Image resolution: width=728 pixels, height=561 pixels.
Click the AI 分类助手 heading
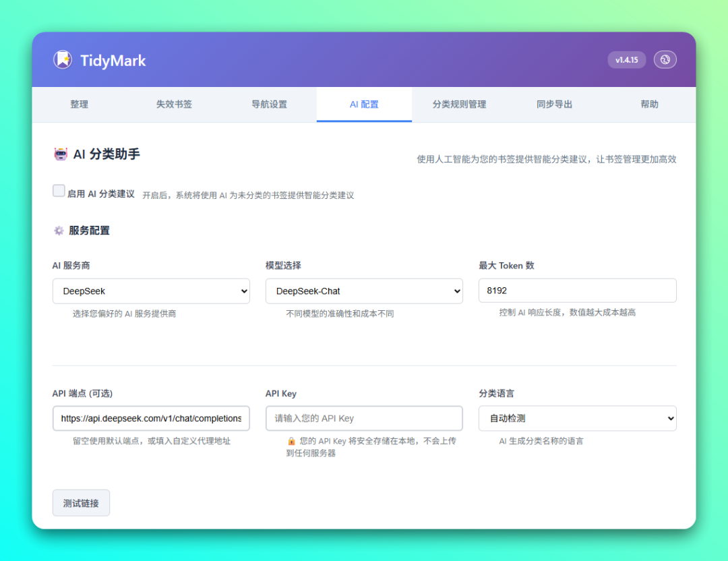click(107, 154)
